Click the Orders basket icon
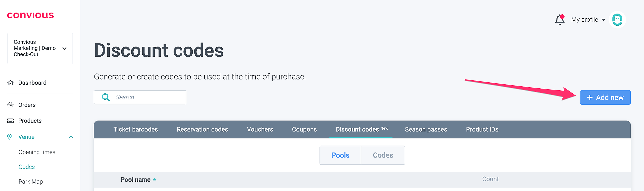Screen dimensions: 644x191 10,105
